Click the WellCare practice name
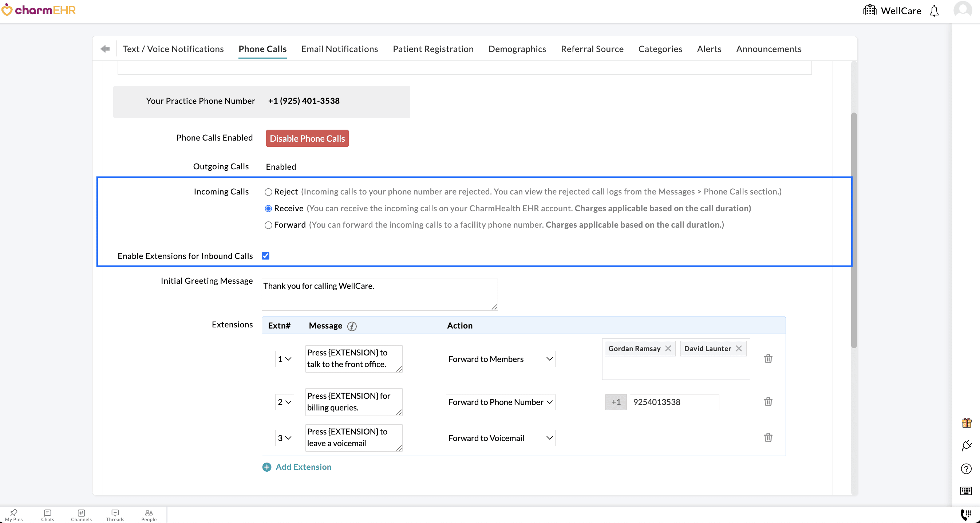 point(901,11)
